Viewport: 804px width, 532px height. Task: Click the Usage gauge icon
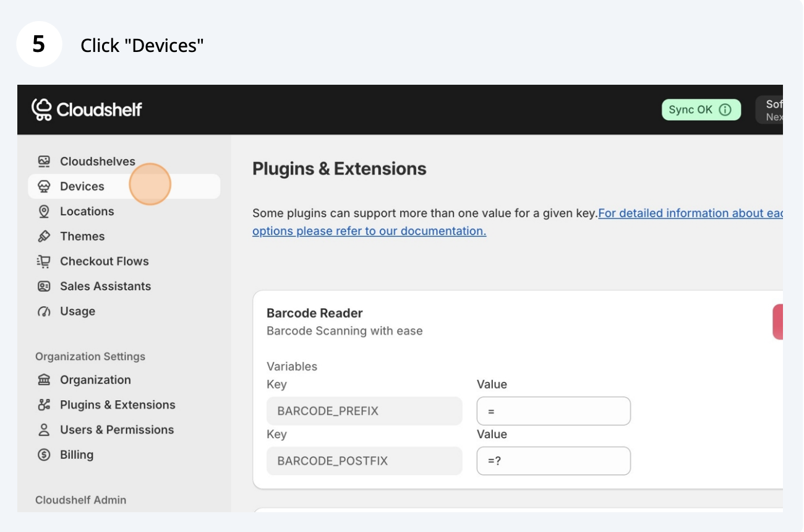[x=43, y=311]
